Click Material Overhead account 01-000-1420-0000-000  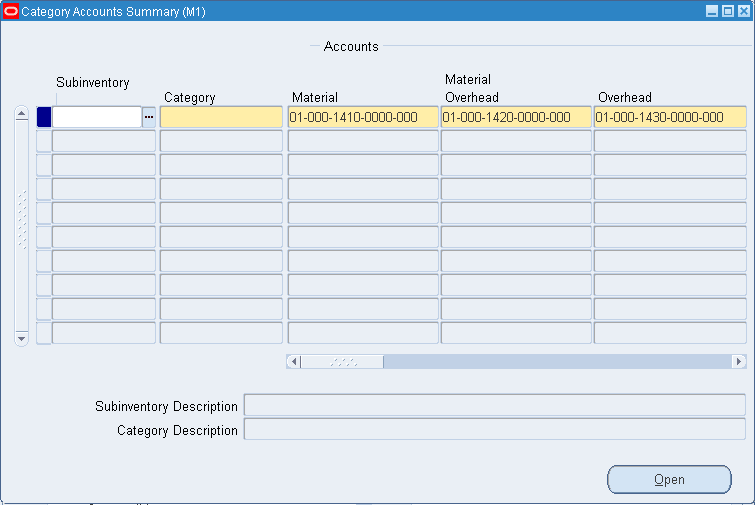pyautogui.click(x=516, y=117)
